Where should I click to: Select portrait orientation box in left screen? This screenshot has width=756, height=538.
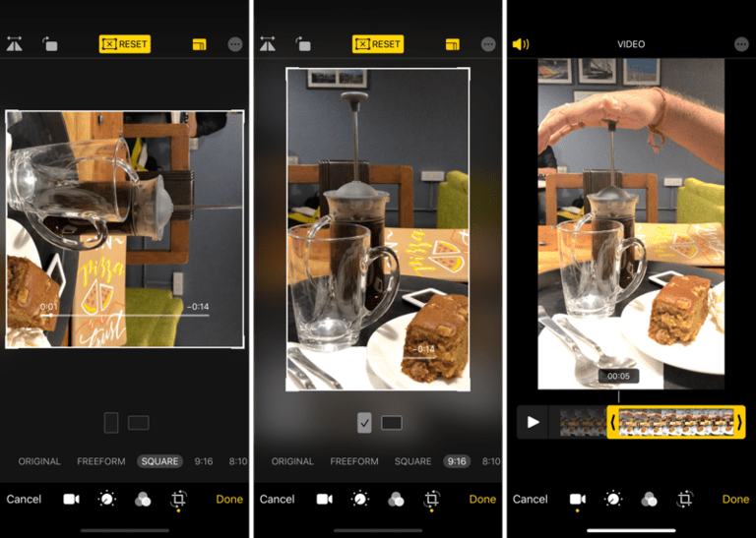tap(111, 423)
